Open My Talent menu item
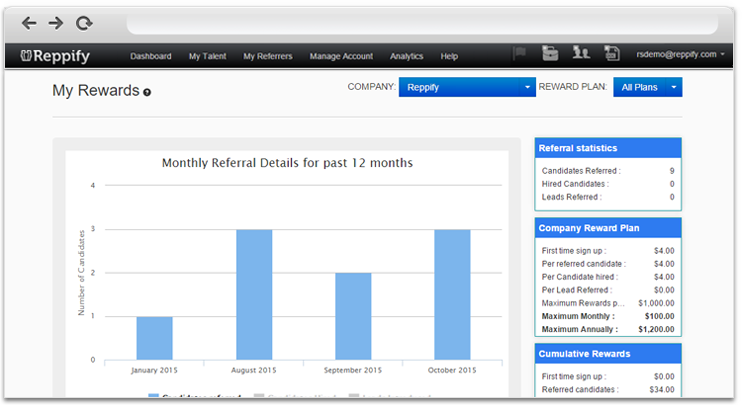 pos(207,56)
